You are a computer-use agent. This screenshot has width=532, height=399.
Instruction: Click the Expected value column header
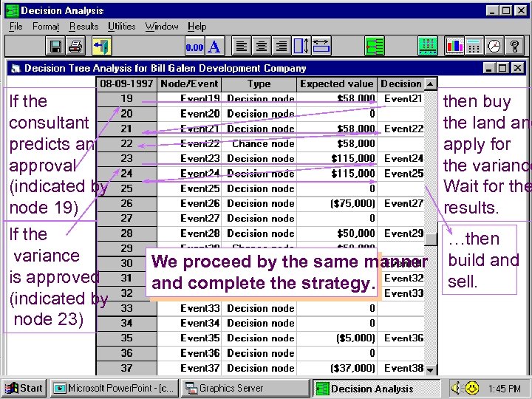click(337, 83)
